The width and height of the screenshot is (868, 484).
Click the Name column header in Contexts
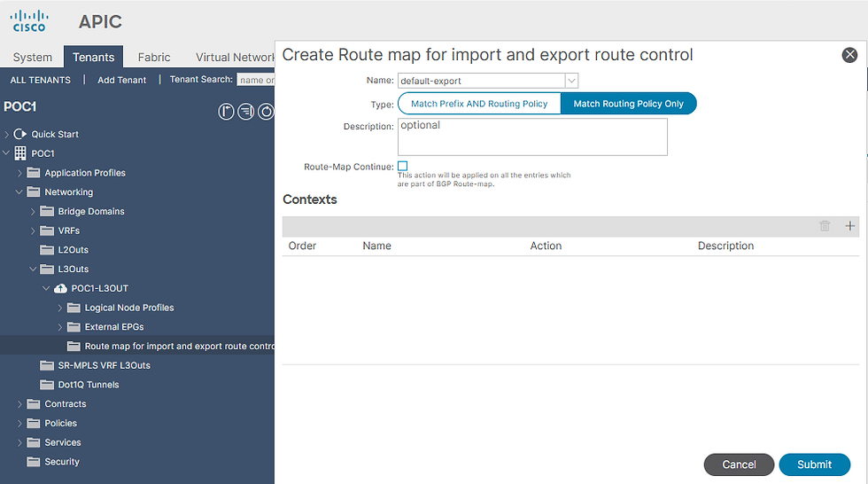[x=377, y=246]
